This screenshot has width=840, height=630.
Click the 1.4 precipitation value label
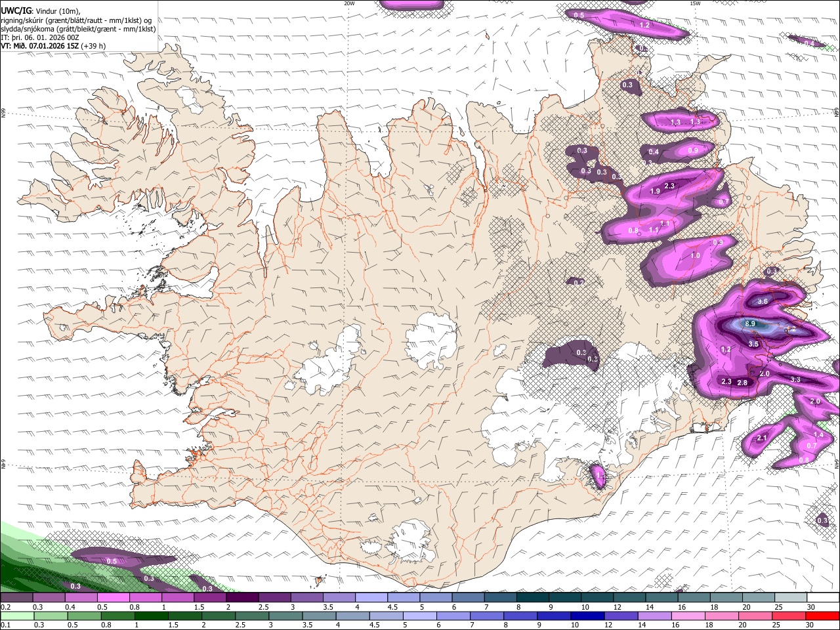(818, 435)
